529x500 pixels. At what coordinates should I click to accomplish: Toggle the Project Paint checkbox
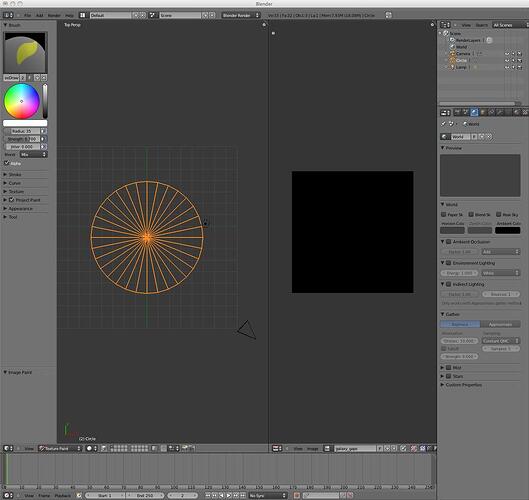tap(11, 200)
